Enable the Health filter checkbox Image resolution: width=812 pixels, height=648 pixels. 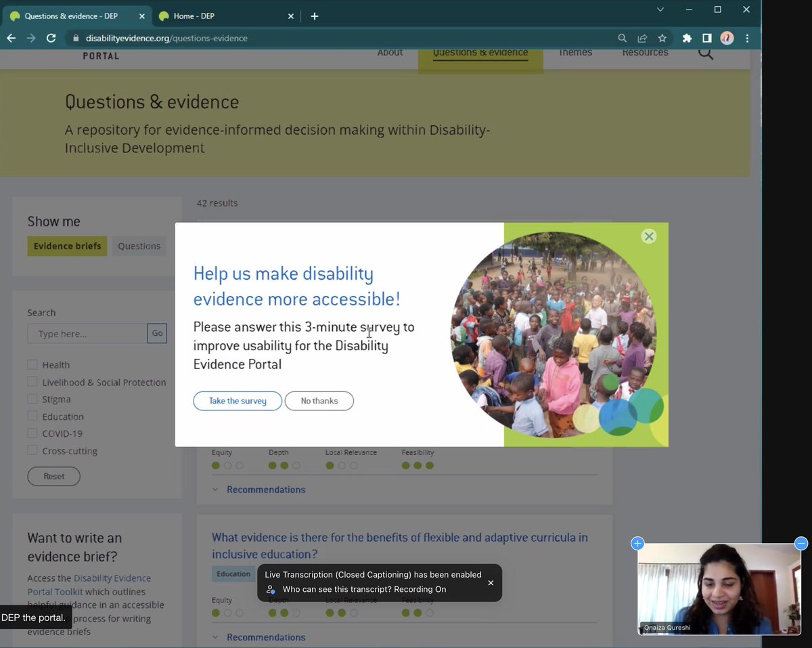pos(31,364)
